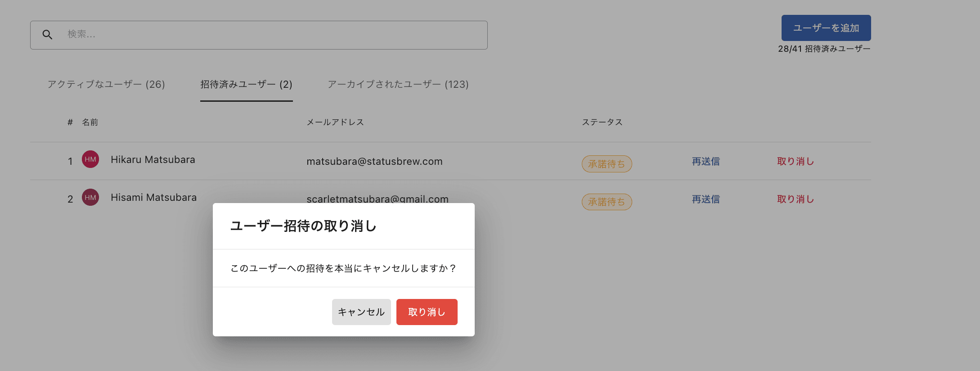This screenshot has height=371, width=980.
Task: Click 再送信 for Hikaru Matsubara
Action: [706, 161]
